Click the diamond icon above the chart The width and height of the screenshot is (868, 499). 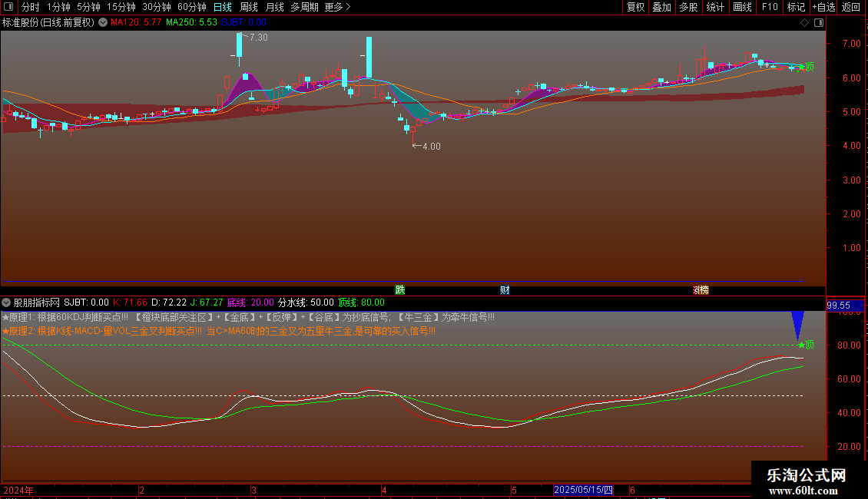pos(804,22)
